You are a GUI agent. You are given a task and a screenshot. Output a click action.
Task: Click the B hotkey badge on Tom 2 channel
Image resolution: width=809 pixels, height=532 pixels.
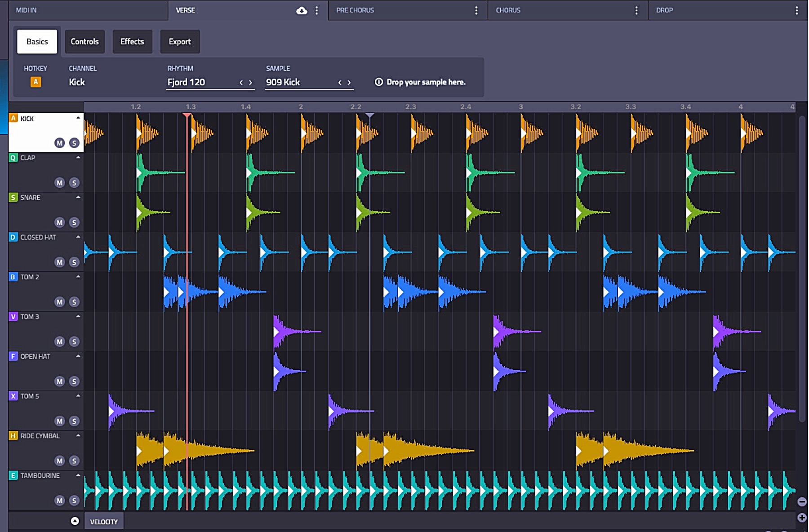(13, 277)
